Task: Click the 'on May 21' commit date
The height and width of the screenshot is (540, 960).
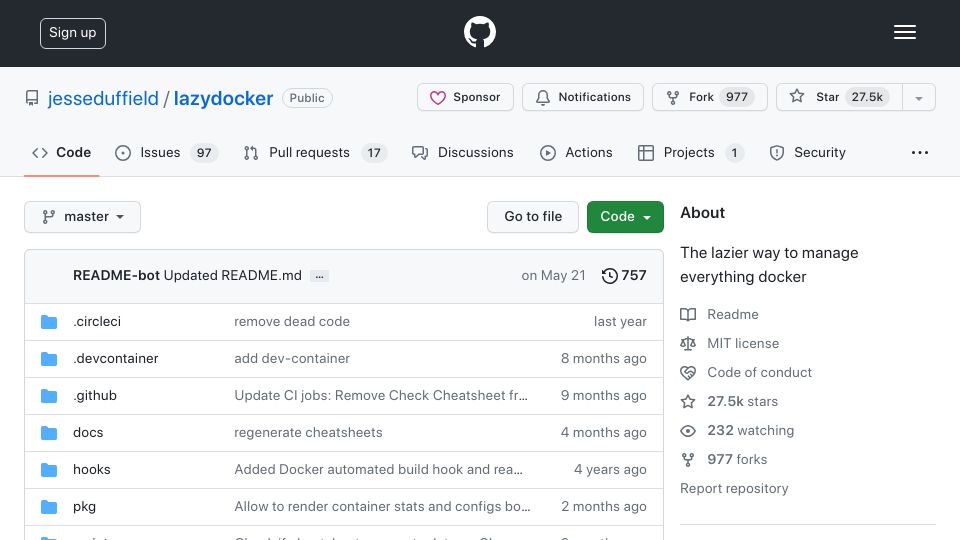Action: pos(553,276)
